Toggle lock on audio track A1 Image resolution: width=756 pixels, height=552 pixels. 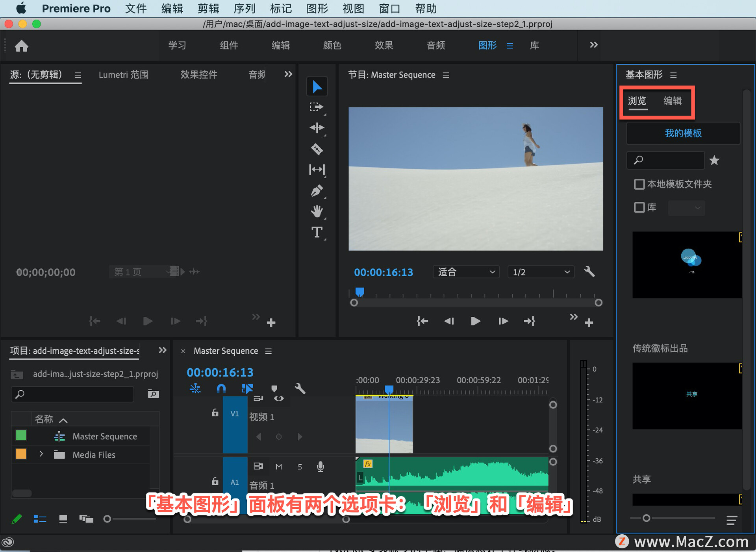click(x=215, y=481)
